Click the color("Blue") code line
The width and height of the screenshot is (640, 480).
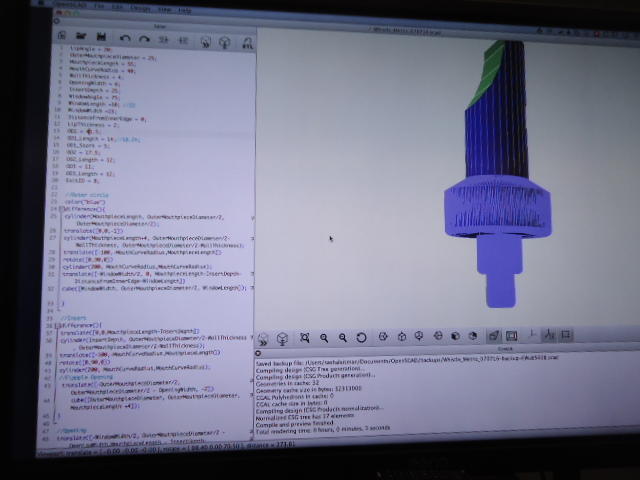point(86,202)
